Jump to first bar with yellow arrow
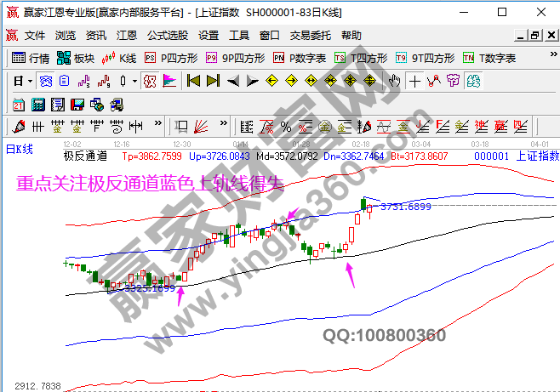This screenshot has height=392, width=560. tap(193, 81)
